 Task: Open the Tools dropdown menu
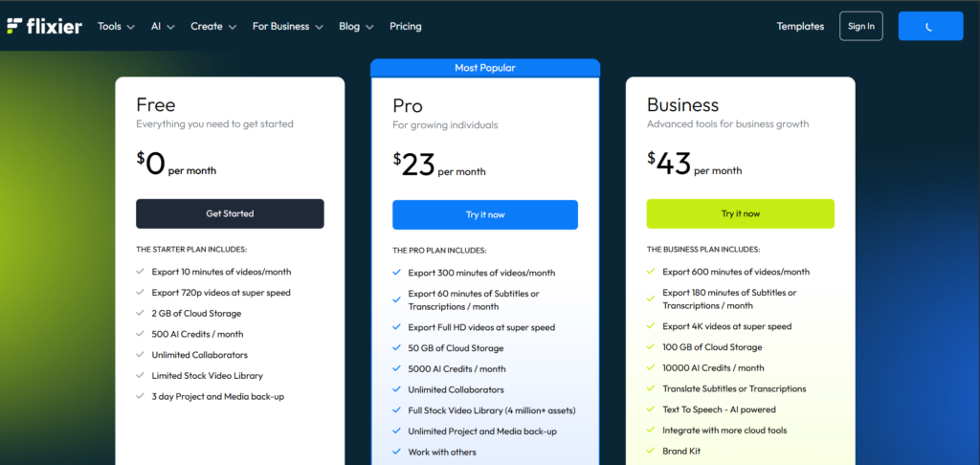click(x=116, y=26)
